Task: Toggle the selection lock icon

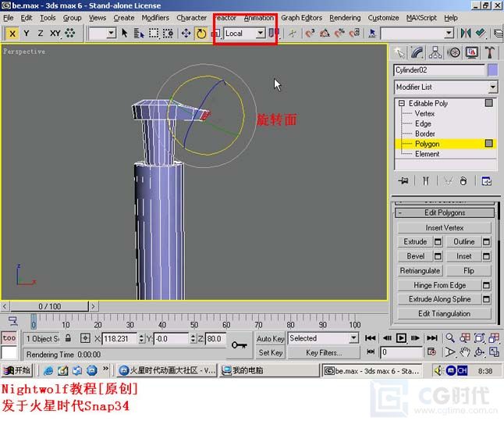Action: pos(68,338)
